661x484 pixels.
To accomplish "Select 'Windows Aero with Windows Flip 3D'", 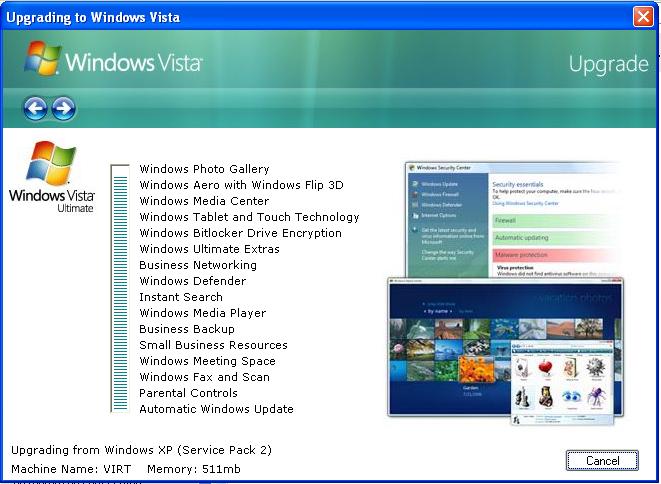I will pos(242,185).
